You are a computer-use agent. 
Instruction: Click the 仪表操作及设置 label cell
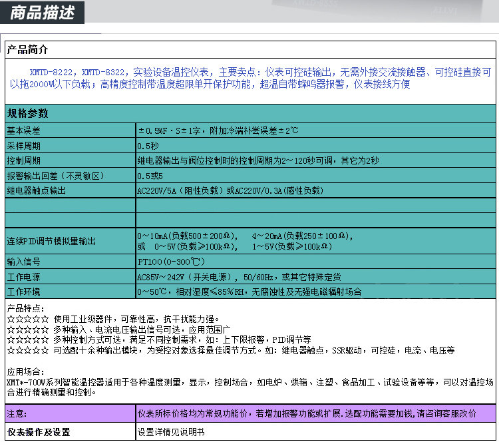[x=71, y=432]
